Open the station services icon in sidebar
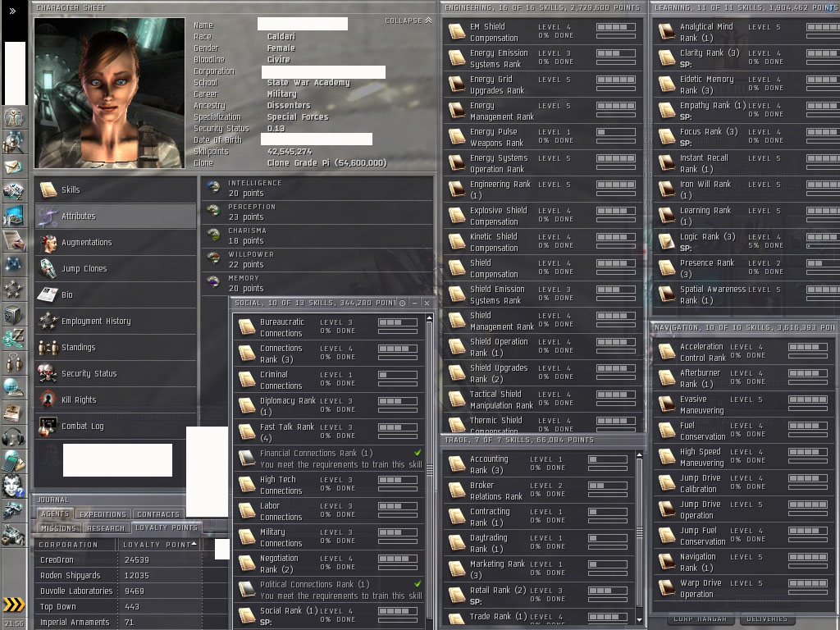840x630 pixels. click(13, 535)
